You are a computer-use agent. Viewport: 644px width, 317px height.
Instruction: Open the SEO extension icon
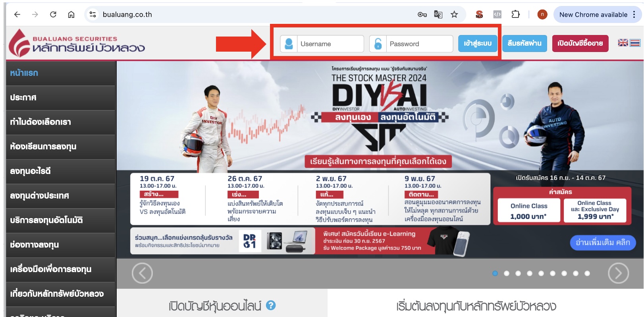(479, 15)
